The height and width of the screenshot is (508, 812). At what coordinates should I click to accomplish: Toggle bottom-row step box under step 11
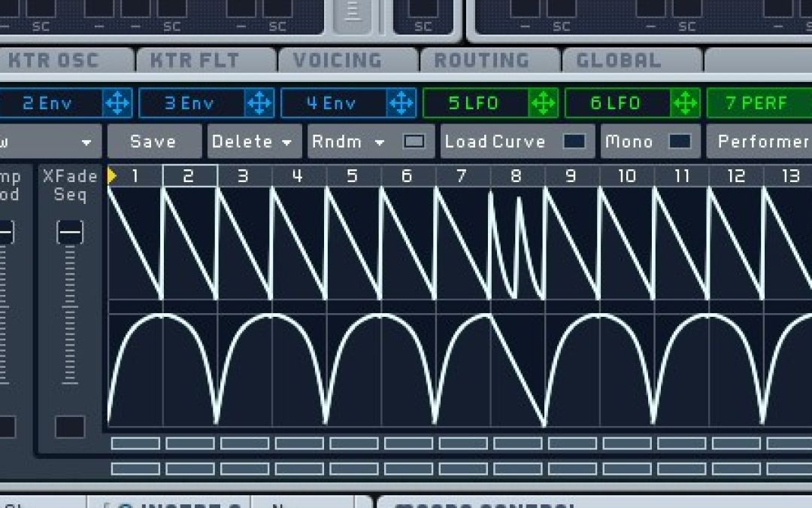click(x=681, y=469)
